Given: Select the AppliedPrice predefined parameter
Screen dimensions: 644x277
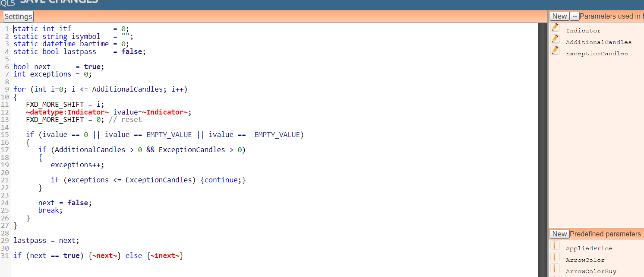Looking at the screenshot, I should tap(589, 248).
